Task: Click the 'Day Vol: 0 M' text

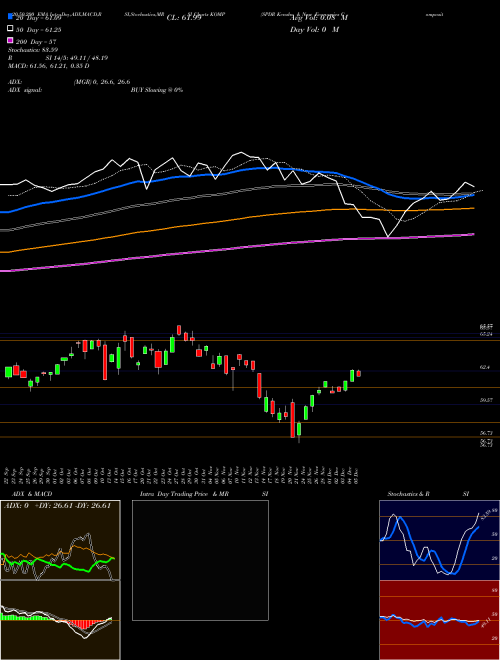Action: pyautogui.click(x=314, y=30)
